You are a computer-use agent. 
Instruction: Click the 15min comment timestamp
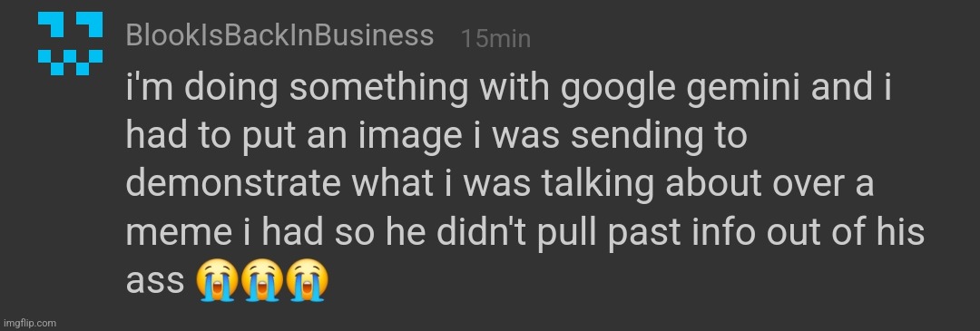[495, 39]
